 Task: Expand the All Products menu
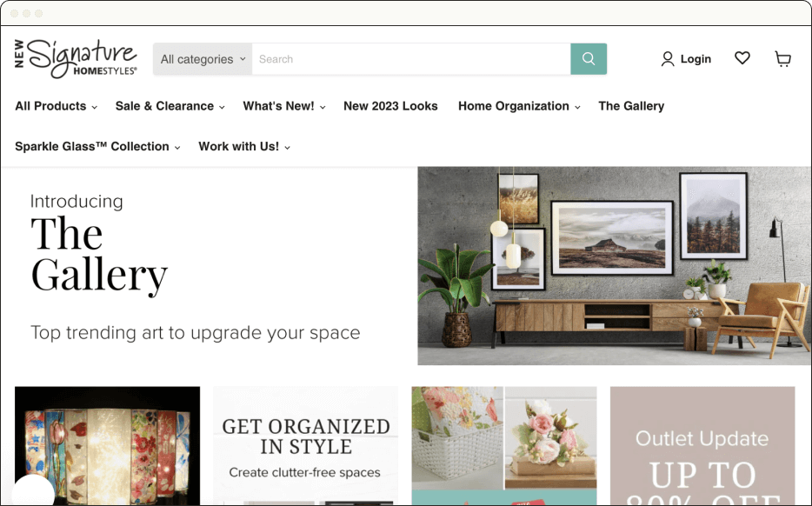pos(56,106)
